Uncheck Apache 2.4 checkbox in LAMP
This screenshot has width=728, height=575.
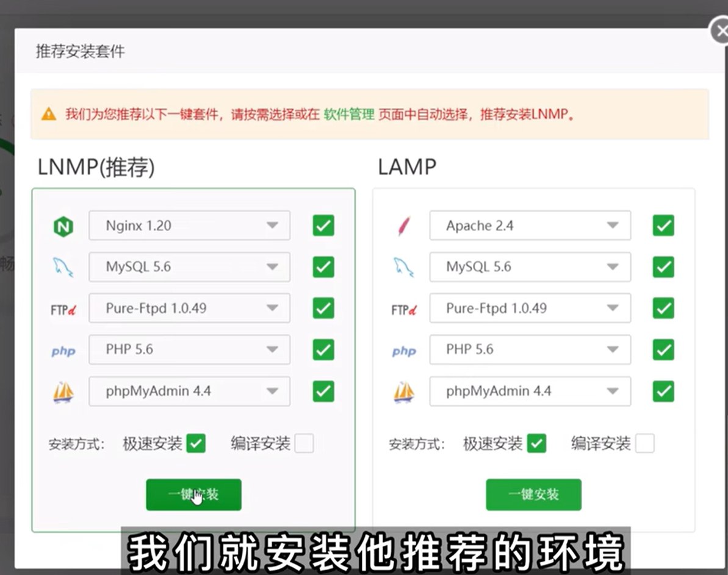(663, 226)
